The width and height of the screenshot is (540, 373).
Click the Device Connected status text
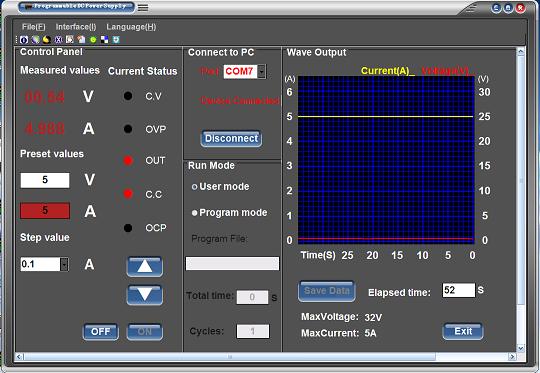click(240, 101)
